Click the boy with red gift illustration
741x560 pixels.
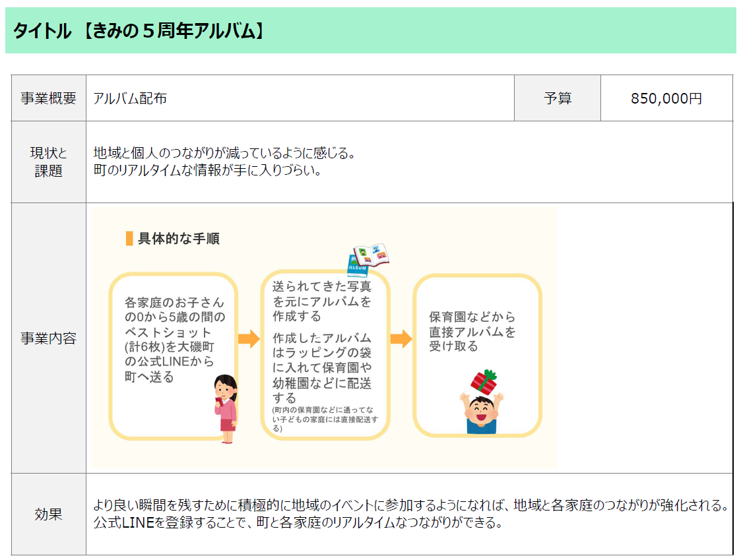click(x=482, y=402)
